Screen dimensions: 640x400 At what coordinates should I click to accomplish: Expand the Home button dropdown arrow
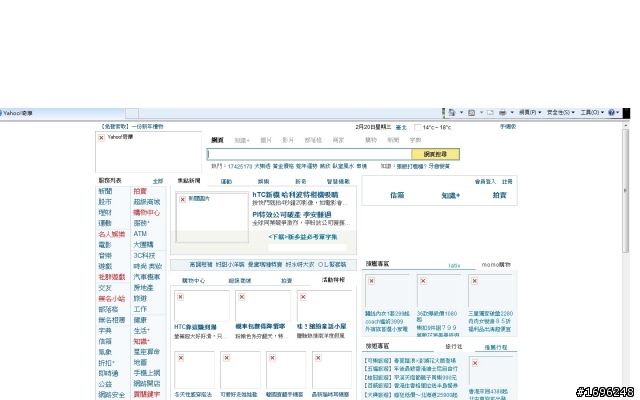tap(461, 112)
